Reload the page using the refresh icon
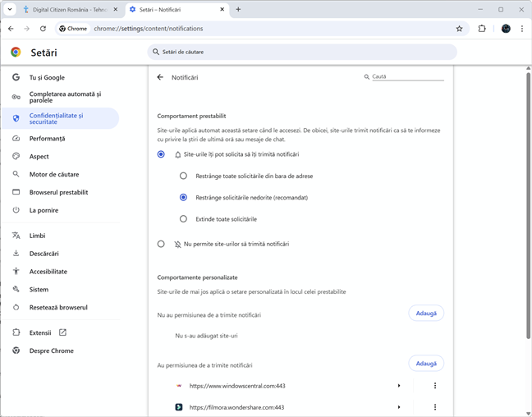The width and height of the screenshot is (532, 417). click(43, 28)
